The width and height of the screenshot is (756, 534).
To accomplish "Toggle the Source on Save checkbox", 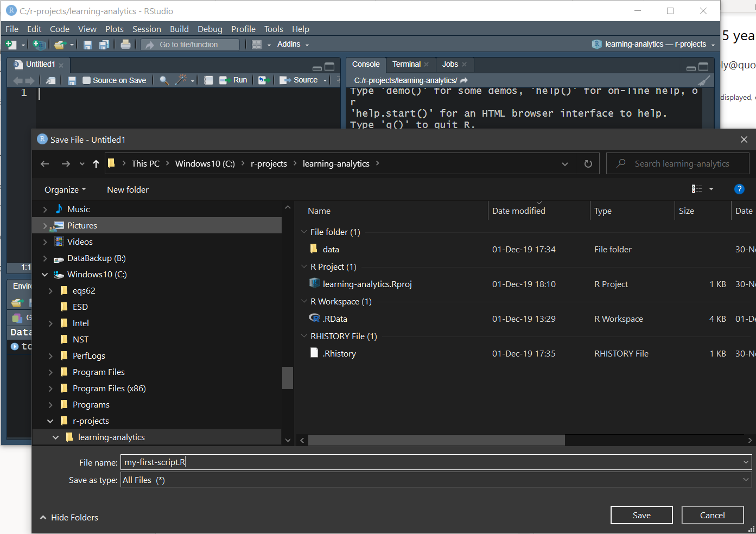I will click(x=86, y=80).
